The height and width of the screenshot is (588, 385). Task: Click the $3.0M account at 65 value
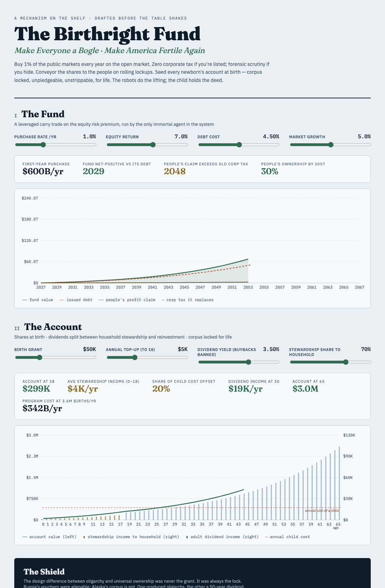pyautogui.click(x=305, y=389)
